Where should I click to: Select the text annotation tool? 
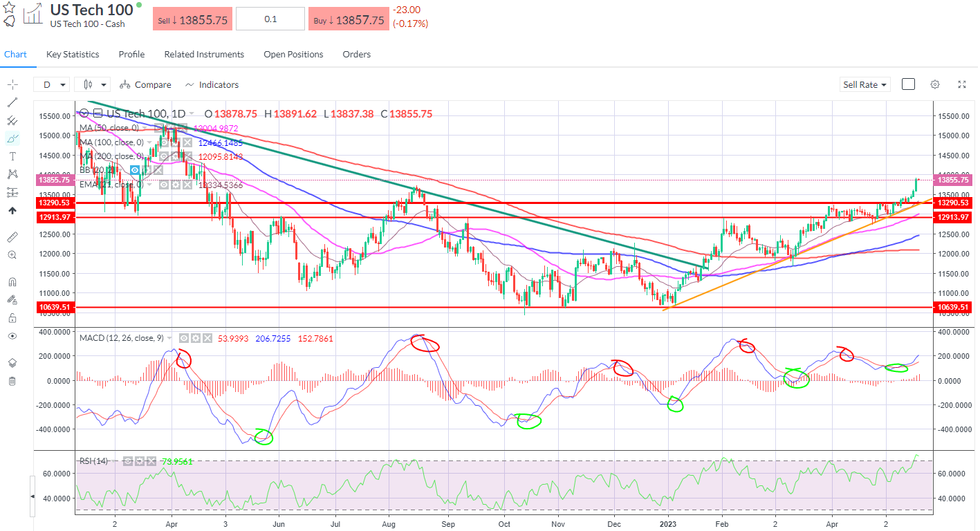point(12,156)
